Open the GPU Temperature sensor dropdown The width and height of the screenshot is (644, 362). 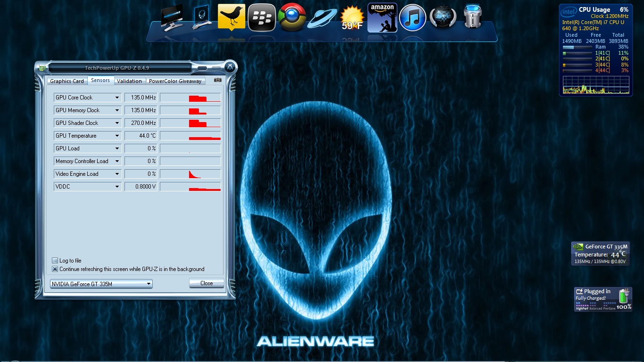[88, 136]
